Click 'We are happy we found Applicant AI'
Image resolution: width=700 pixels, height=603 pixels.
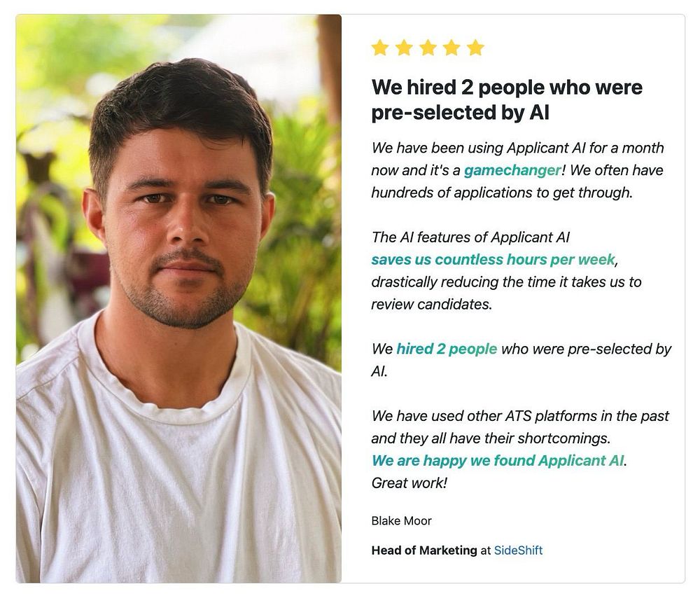[498, 461]
